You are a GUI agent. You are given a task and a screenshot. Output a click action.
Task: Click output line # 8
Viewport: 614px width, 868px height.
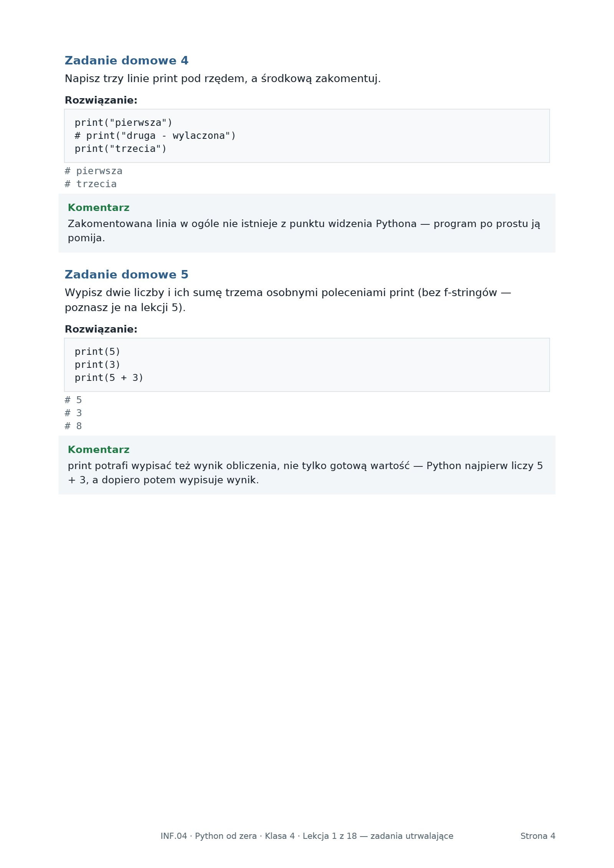coord(73,426)
